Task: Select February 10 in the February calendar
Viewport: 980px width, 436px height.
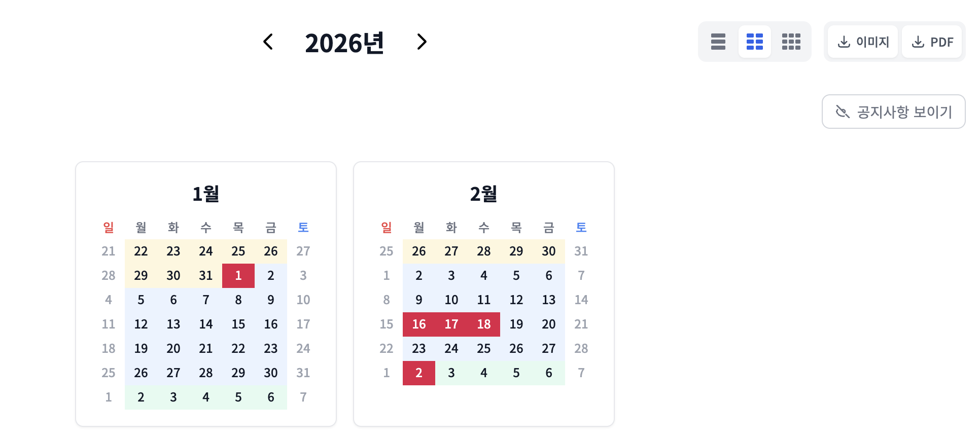Action: coord(451,300)
